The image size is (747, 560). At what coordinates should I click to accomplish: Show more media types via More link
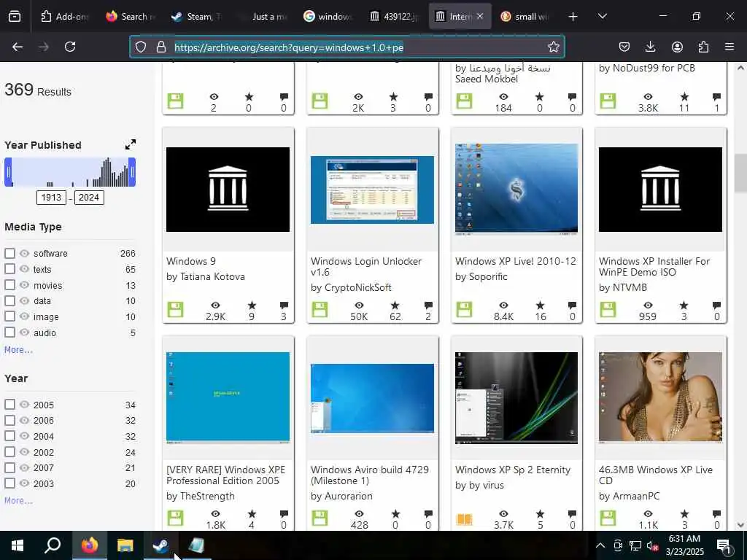point(18,350)
